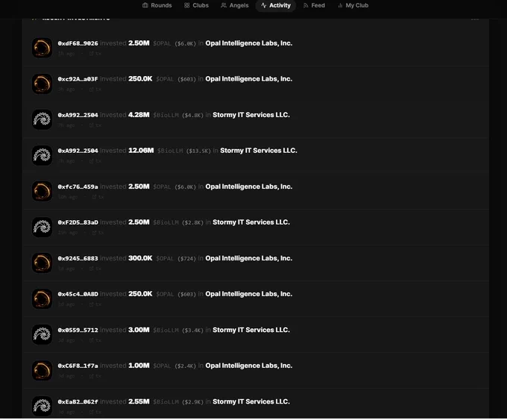The image size is (507, 420).
Task: Open tx link for the 4.28M investment
Action: click(x=95, y=125)
